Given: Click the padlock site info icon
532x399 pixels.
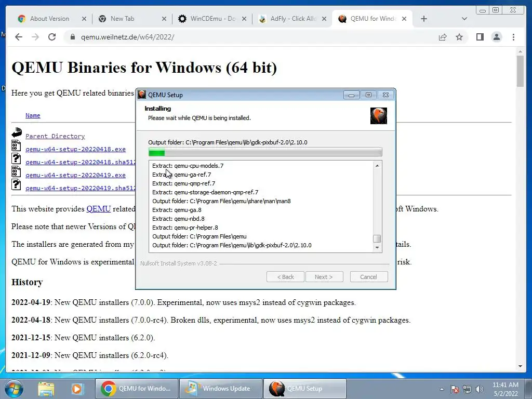Looking at the screenshot, I should pyautogui.click(x=72, y=37).
